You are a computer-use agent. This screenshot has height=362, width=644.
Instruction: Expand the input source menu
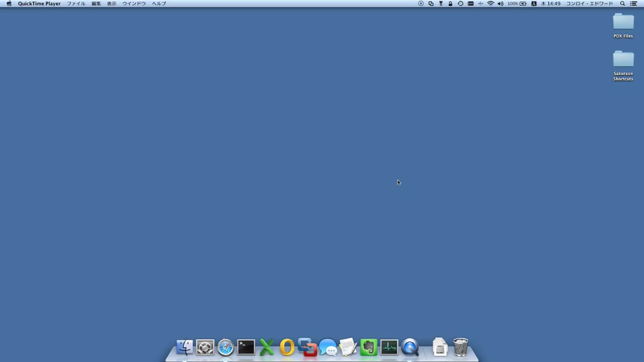tap(534, 3)
